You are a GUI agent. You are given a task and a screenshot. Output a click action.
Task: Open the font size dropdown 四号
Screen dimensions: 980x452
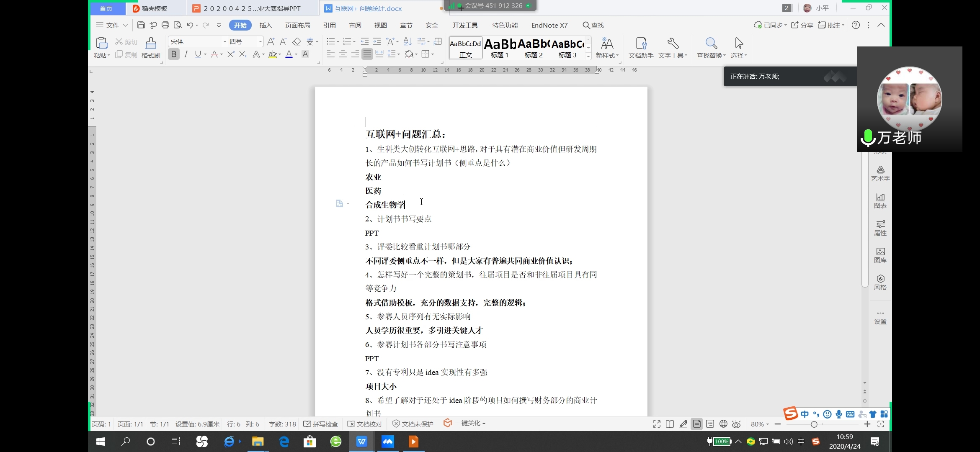[260, 41]
